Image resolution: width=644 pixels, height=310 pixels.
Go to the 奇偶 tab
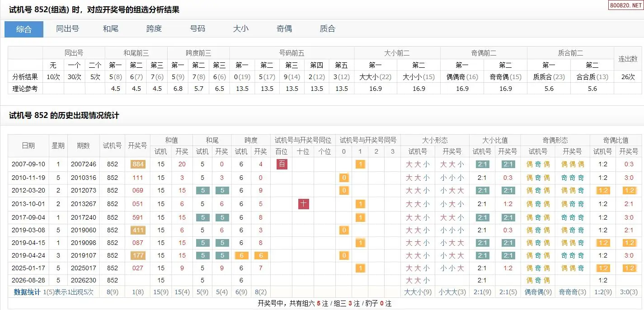[x=284, y=29]
